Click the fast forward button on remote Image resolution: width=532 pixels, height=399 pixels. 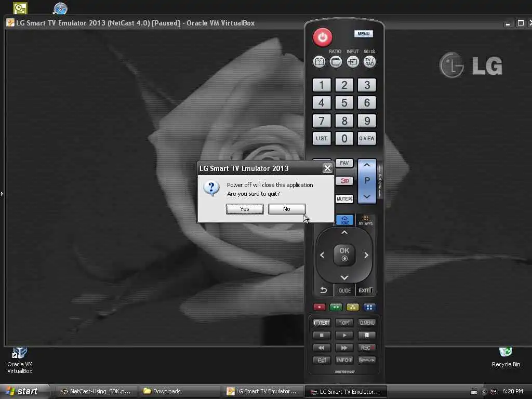344,348
